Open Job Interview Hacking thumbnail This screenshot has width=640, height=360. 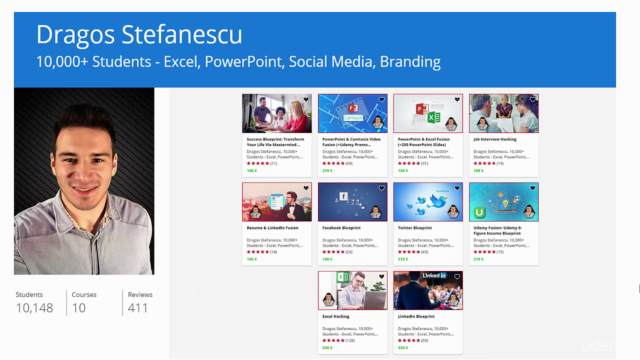(504, 113)
